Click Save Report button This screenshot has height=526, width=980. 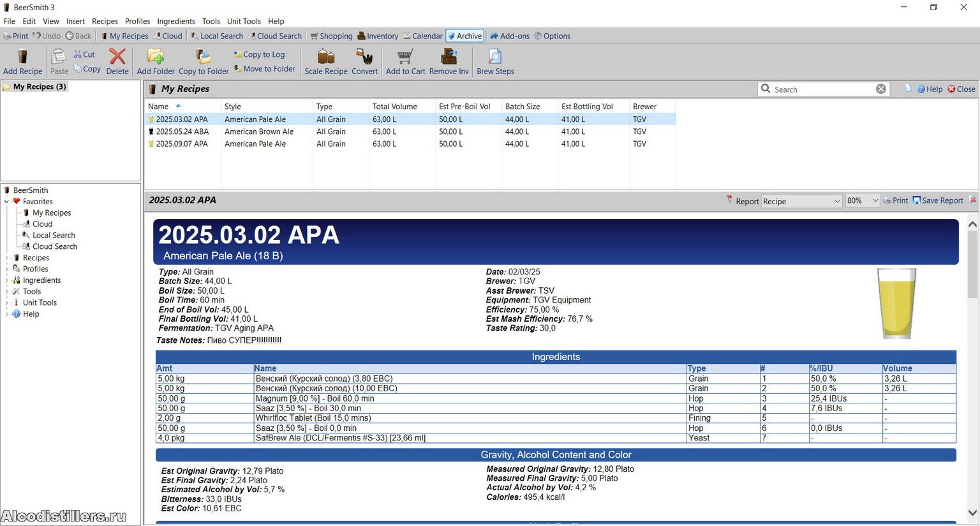[x=938, y=200]
